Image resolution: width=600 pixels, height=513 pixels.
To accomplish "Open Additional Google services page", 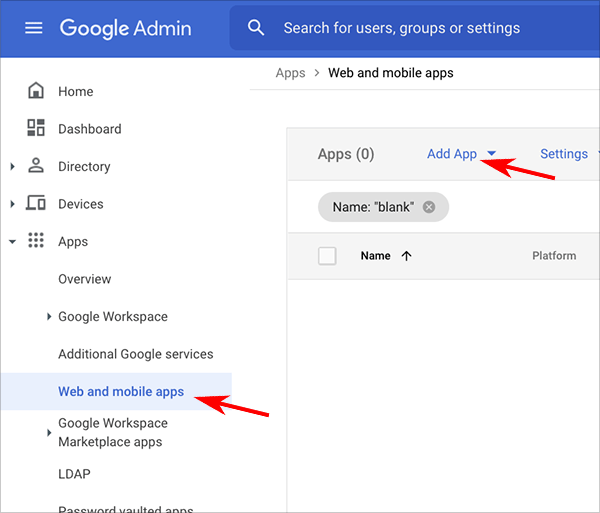I will pyautogui.click(x=135, y=354).
